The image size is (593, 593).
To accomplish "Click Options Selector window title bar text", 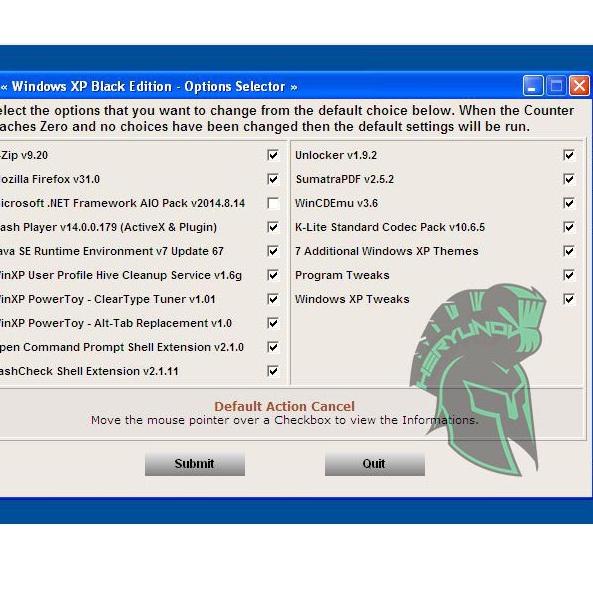I will pos(149,87).
